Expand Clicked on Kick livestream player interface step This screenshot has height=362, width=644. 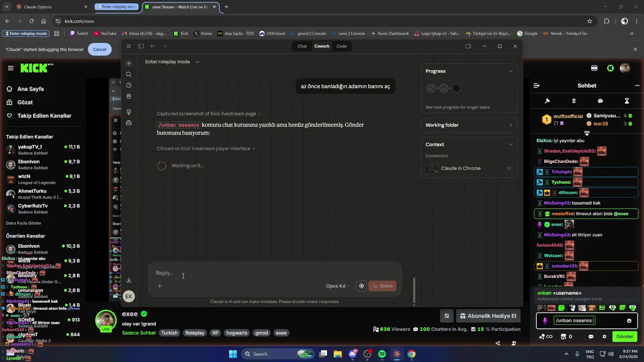(206, 149)
